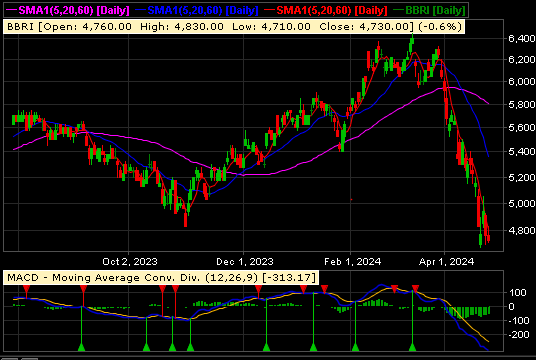Image resolution: width=536 pixels, height=360 pixels.
Task: Click the 5,400 price axis label
Action: point(522,151)
